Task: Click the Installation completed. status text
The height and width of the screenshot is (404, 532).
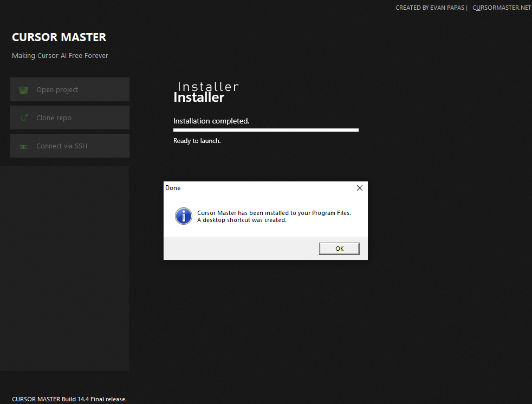Action: [x=211, y=121]
